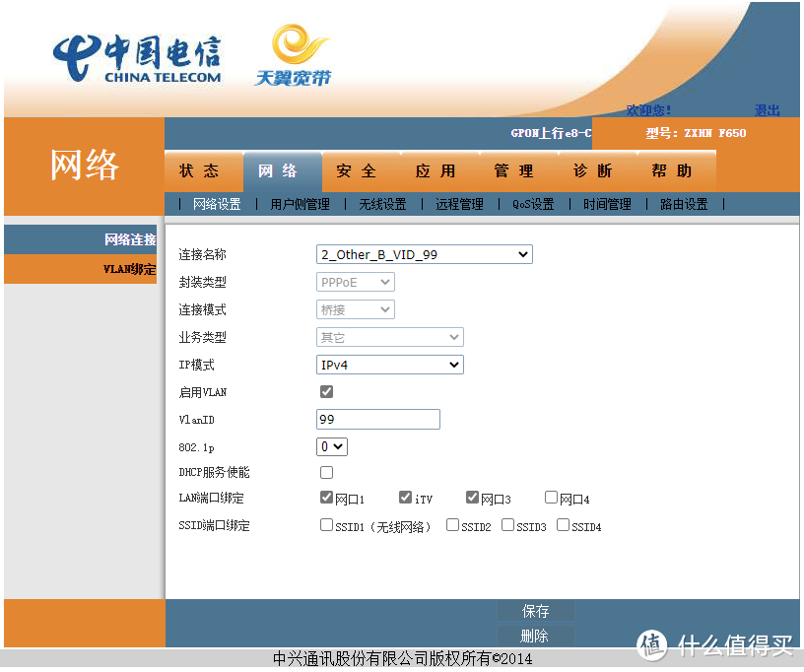Uncheck the iTV port binding

pyautogui.click(x=405, y=497)
